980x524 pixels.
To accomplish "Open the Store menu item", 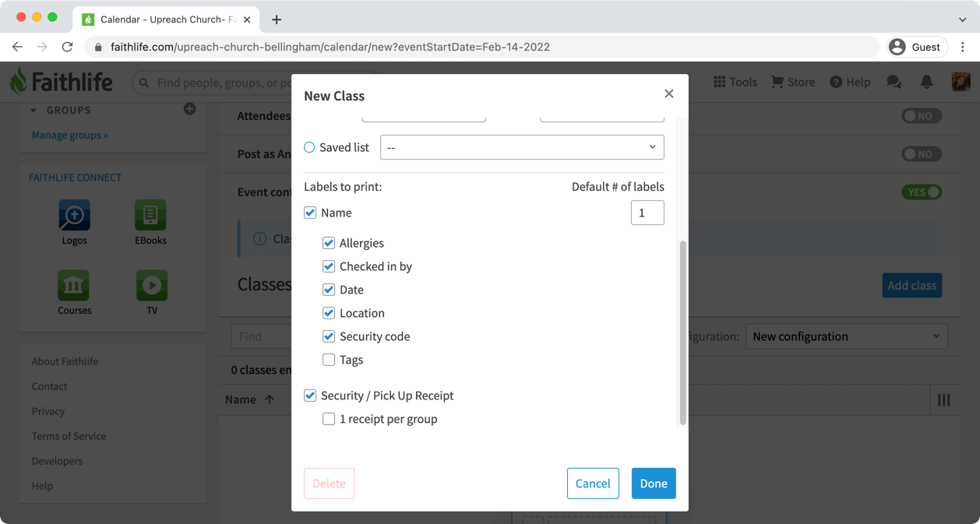I will [x=792, y=83].
